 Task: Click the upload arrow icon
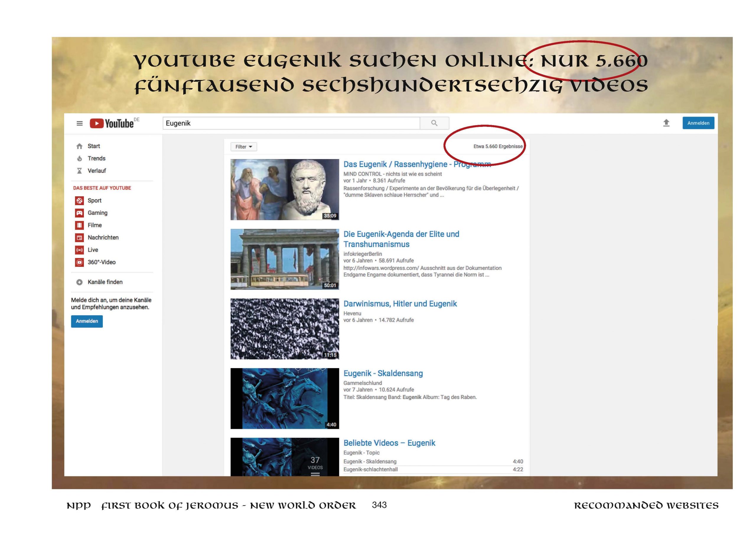(x=666, y=123)
